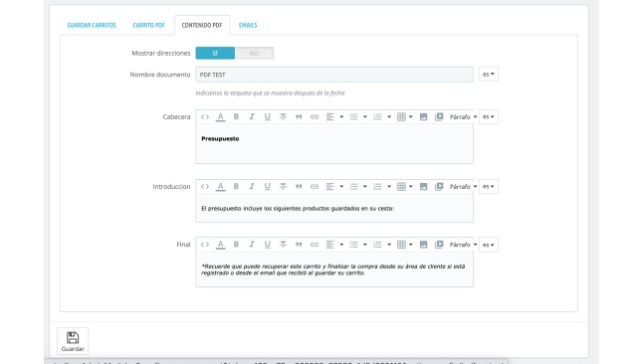
Task: Open language dropdown for Final editor
Action: click(x=489, y=245)
